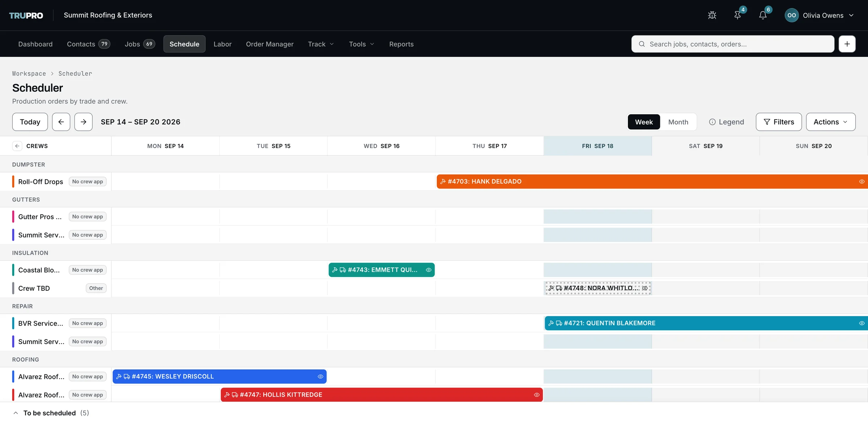Click orange color bar on Roll-Off Drops crew
The width and height of the screenshot is (868, 424).
(x=13, y=181)
